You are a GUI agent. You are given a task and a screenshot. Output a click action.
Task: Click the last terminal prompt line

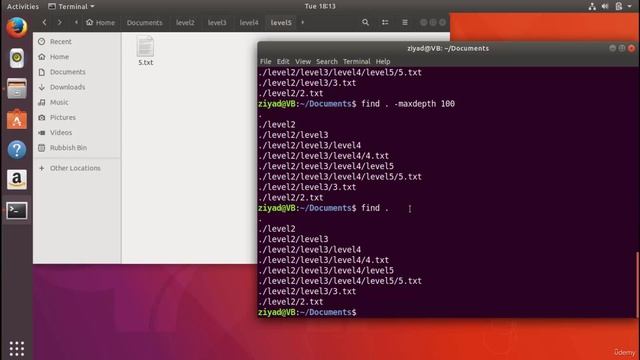point(307,312)
